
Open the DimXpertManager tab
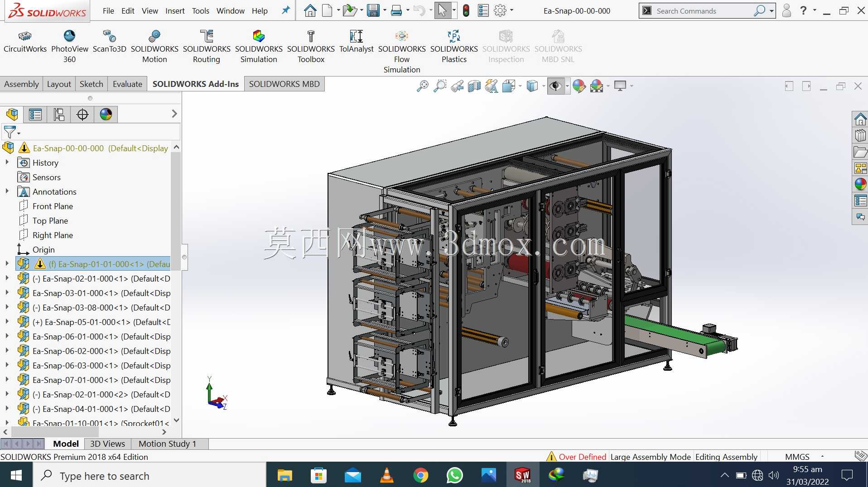tap(82, 115)
